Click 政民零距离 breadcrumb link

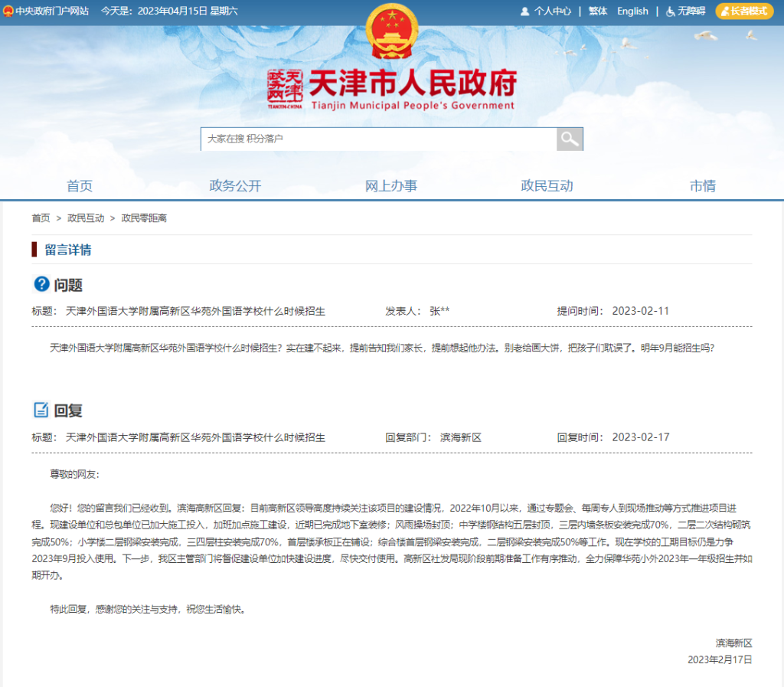pyautogui.click(x=144, y=218)
